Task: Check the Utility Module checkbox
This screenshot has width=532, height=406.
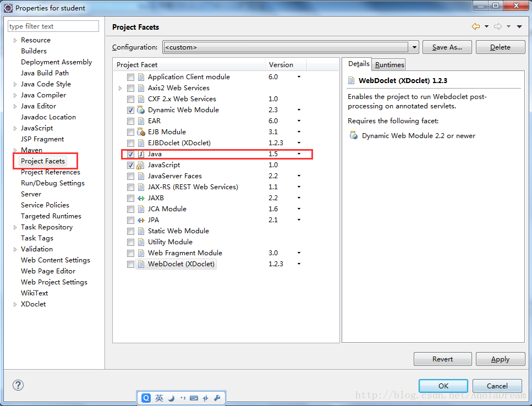Action: (130, 242)
